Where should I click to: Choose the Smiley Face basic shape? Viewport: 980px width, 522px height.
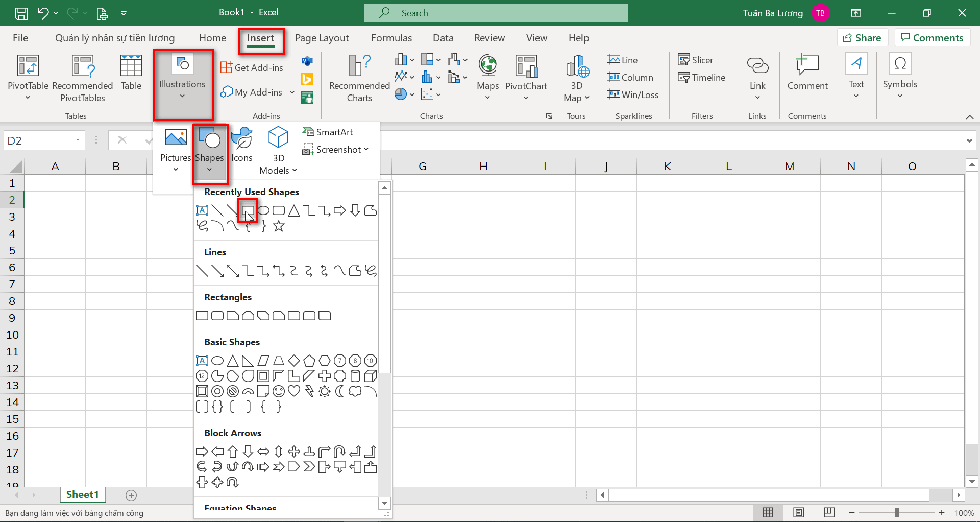click(279, 391)
